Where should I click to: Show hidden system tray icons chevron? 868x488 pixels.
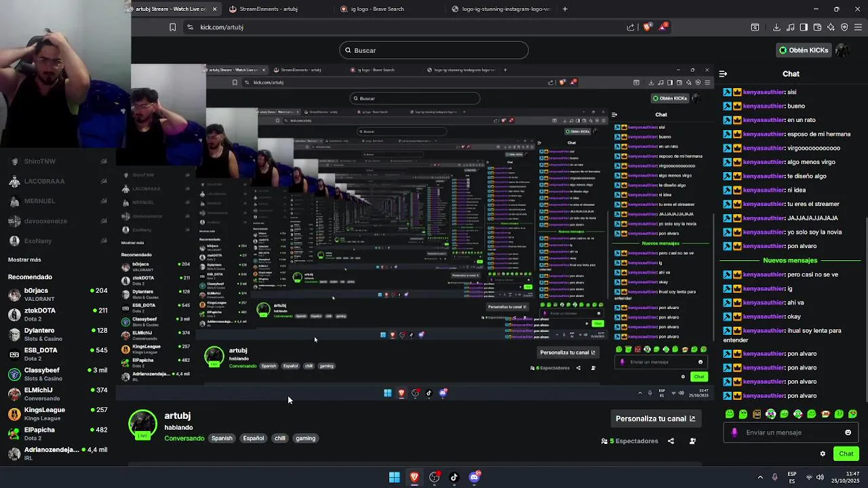[x=760, y=477]
